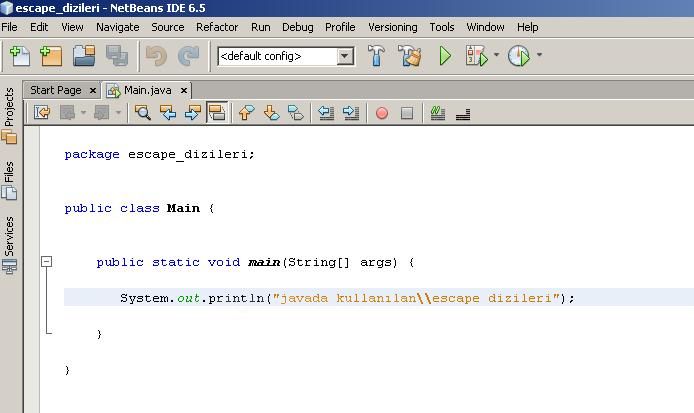Click the New Project icon
Image resolution: width=694 pixels, height=413 pixels.
[51, 56]
